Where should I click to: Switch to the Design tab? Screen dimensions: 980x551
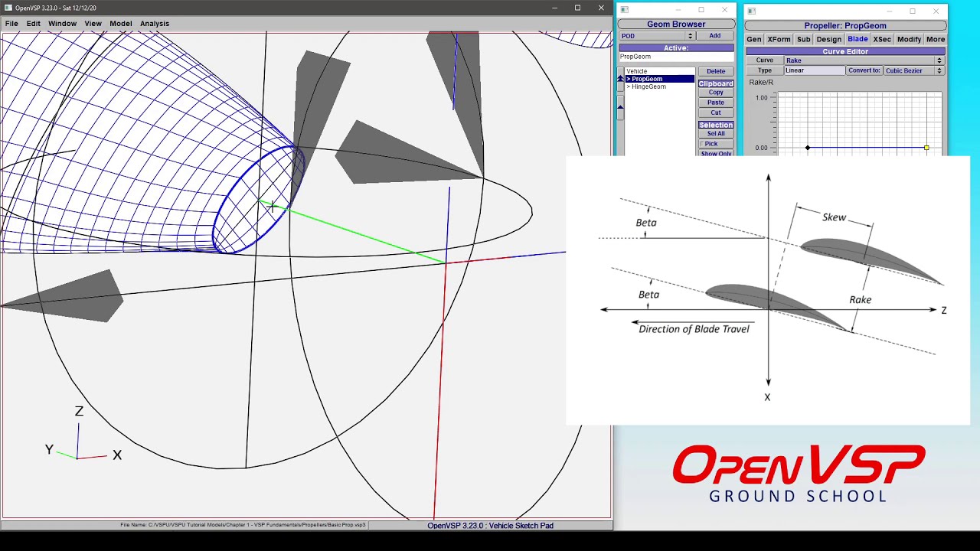[x=828, y=39]
